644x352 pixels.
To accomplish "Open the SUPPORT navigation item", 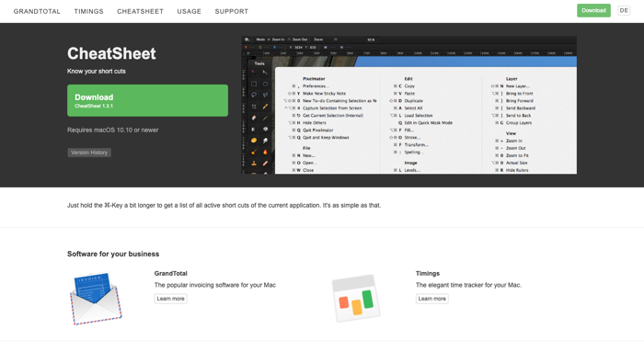I will pyautogui.click(x=232, y=11).
